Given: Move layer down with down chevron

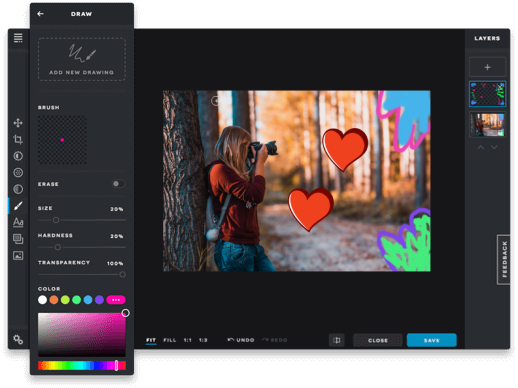Looking at the screenshot, I should pos(494,147).
